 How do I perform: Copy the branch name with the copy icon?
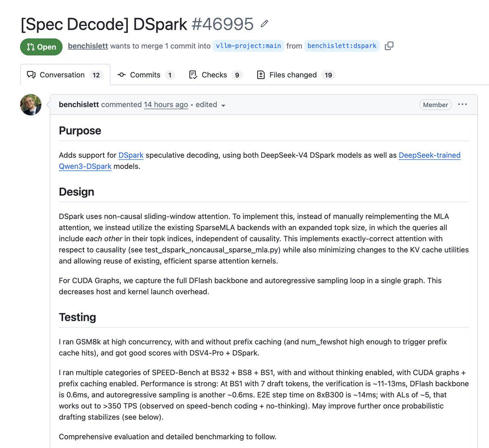coord(389,46)
